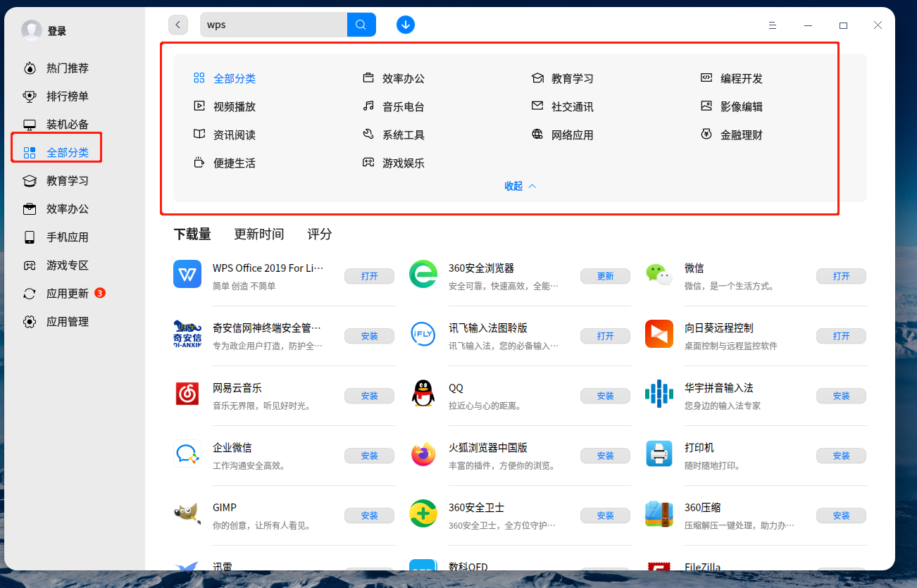
Task: Open 讯飞输入法图聆版 with 打开 button
Action: pyautogui.click(x=606, y=336)
